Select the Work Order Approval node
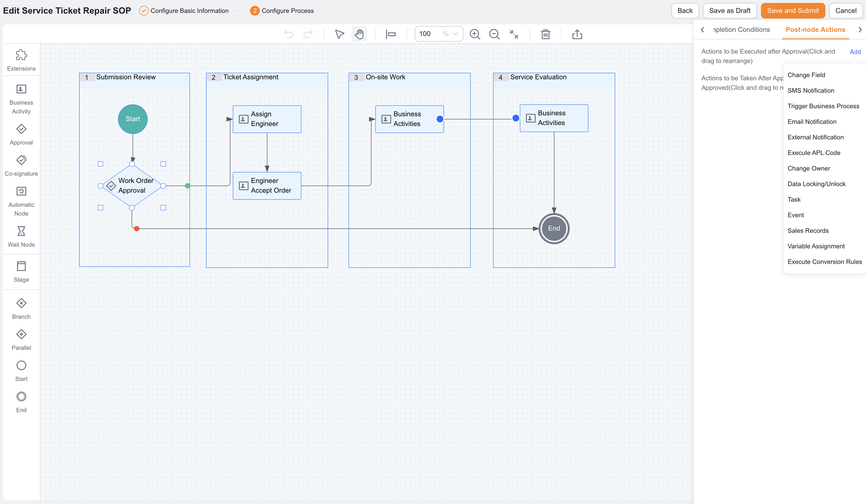866x504 pixels. (132, 186)
